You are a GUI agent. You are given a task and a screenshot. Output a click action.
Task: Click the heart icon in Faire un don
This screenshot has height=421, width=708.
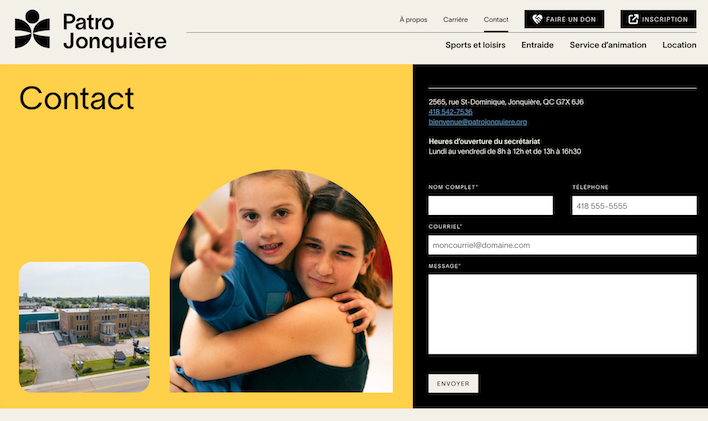(537, 19)
